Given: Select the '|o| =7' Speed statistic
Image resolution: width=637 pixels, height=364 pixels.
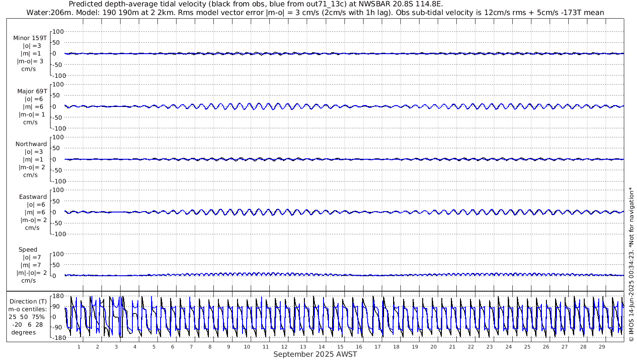Looking at the screenshot, I should (x=33, y=257).
